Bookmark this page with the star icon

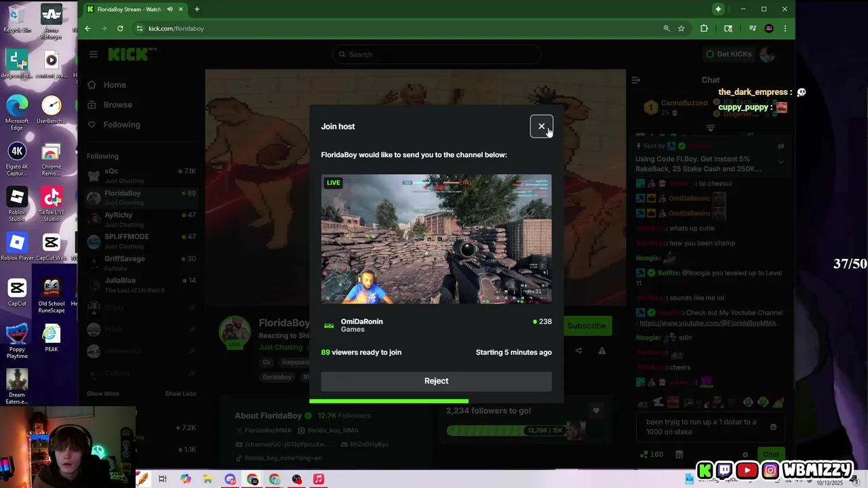pos(681,28)
